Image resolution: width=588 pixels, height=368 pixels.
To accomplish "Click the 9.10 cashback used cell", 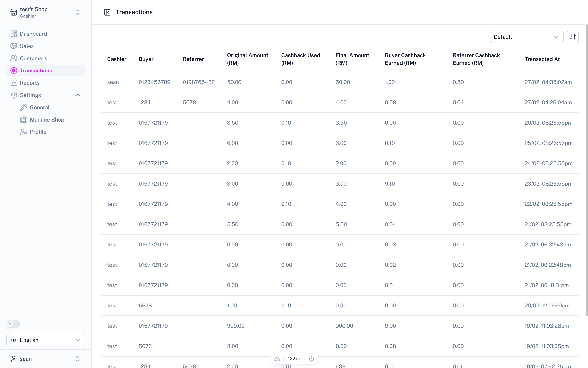I will (x=286, y=204).
